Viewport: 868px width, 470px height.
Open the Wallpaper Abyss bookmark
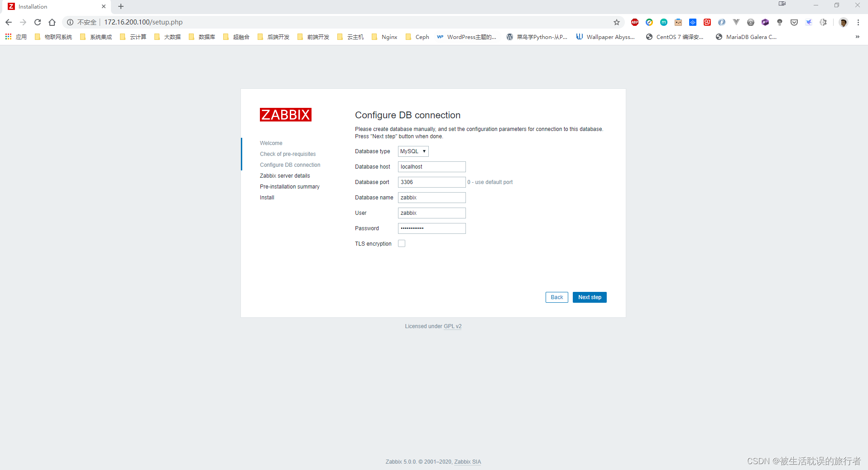(x=605, y=37)
